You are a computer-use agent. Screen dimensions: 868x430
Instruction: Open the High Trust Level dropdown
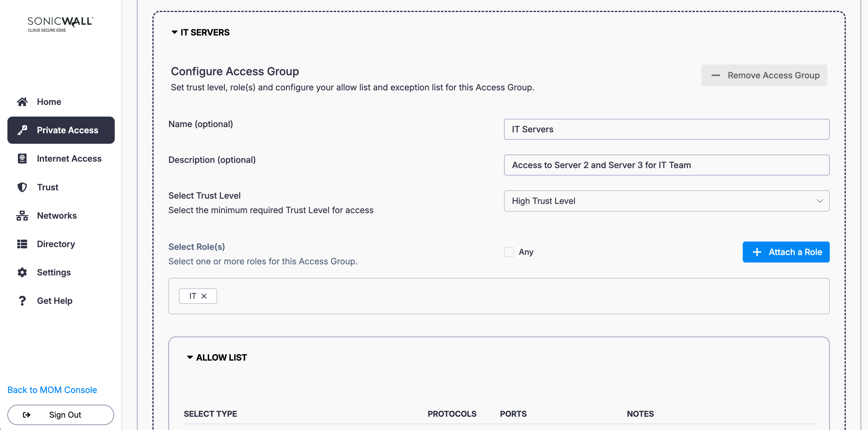coord(666,201)
